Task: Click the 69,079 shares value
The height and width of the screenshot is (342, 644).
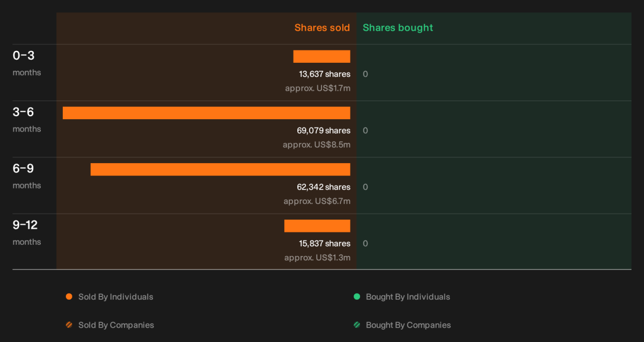Action: [x=324, y=130]
